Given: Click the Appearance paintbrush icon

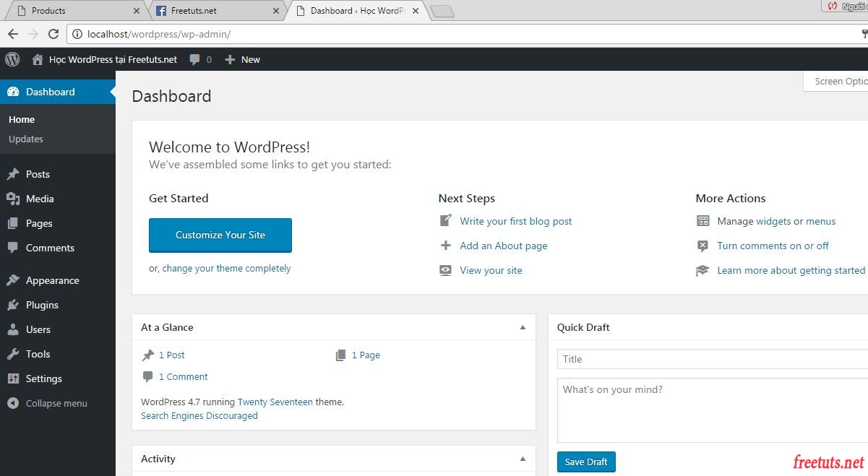Looking at the screenshot, I should (x=12, y=280).
